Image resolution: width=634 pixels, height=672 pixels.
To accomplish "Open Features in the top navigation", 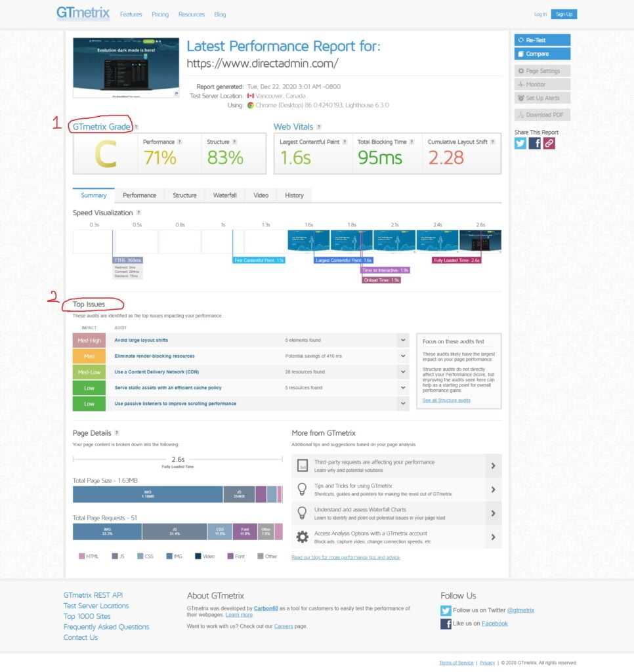I will pos(131,14).
